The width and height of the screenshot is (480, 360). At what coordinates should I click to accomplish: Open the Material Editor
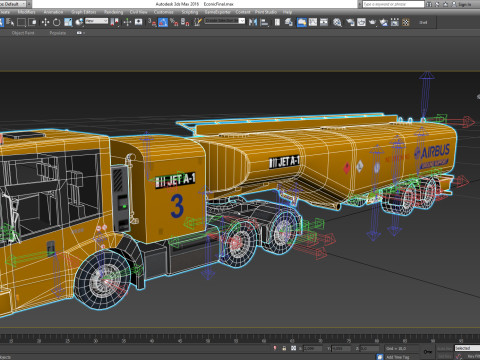[337, 22]
